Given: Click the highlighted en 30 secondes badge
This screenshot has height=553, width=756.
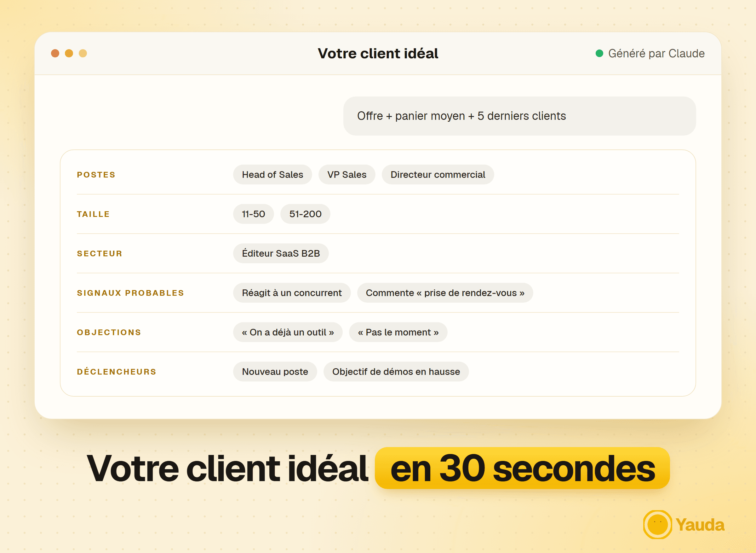Looking at the screenshot, I should (522, 468).
